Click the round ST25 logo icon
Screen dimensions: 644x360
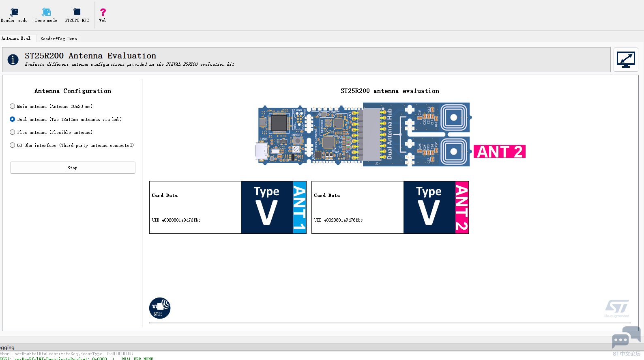point(160,308)
